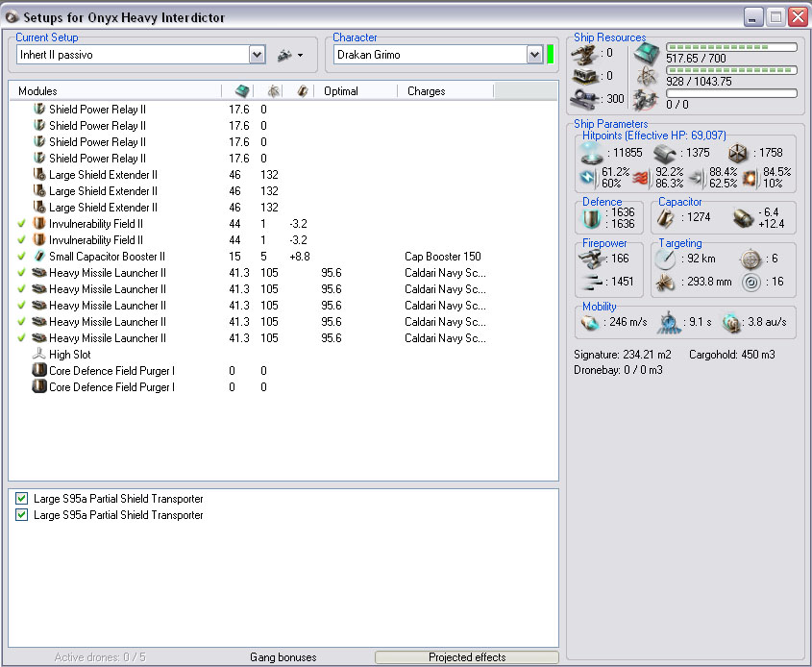Uncheck second Large S95a Partial Shield Transporter
812x667 pixels.
click(21, 515)
